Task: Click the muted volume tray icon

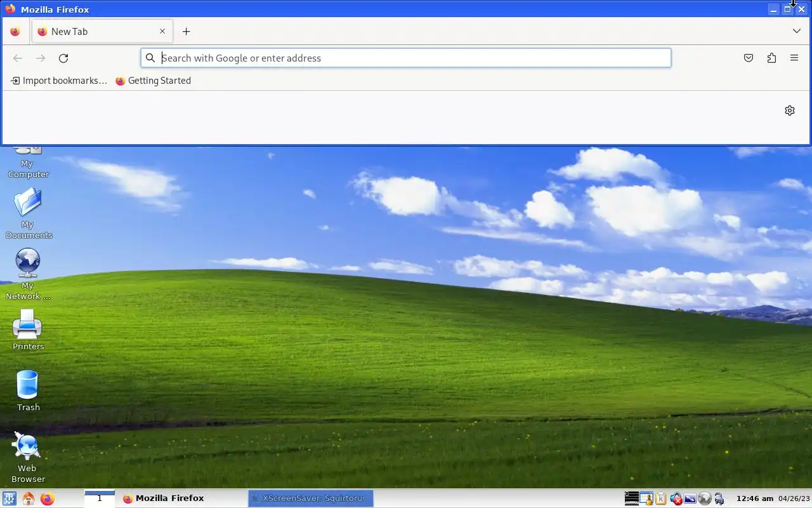Action: coord(676,498)
